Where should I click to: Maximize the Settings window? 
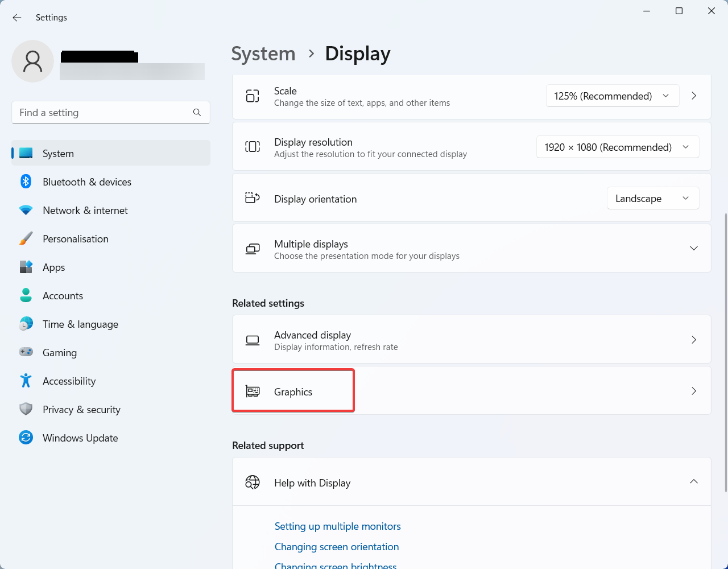[679, 11]
